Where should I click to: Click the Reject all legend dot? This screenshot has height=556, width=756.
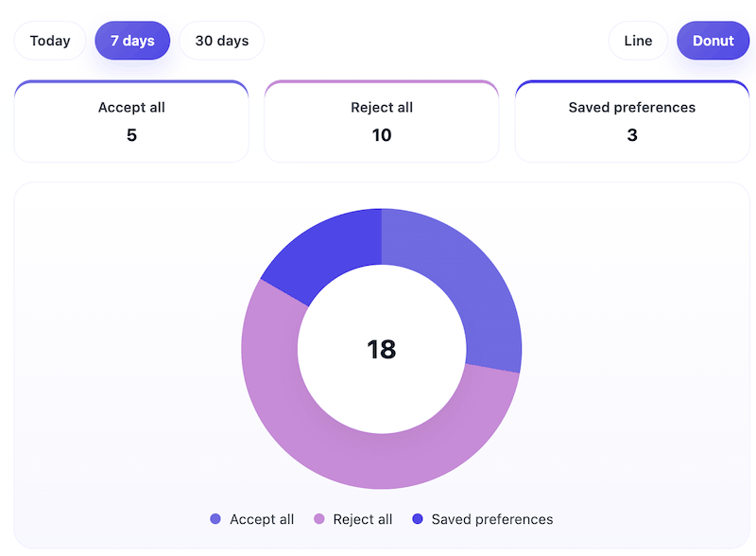click(x=318, y=519)
